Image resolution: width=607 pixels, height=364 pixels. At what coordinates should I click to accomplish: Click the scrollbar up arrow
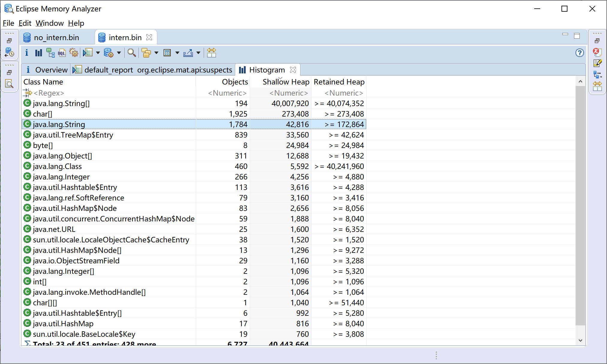580,81
